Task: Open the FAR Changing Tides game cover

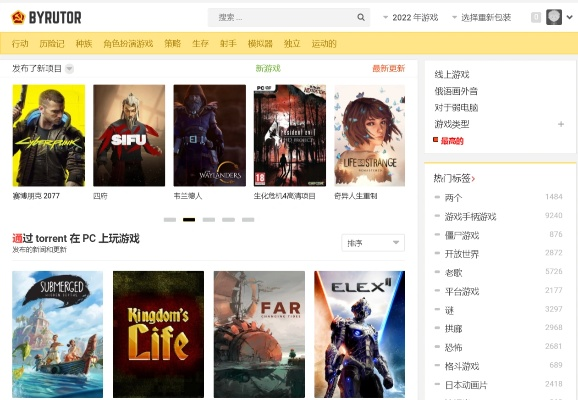Action: click(259, 334)
